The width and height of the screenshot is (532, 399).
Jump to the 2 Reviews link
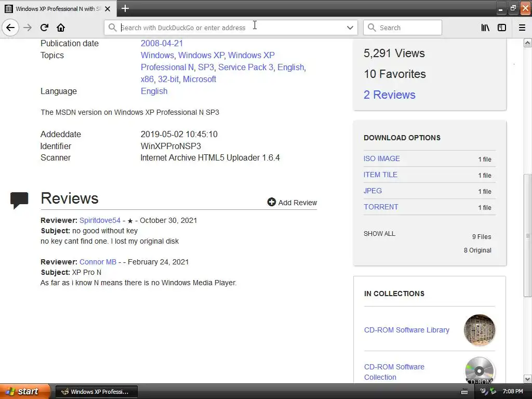(x=390, y=95)
